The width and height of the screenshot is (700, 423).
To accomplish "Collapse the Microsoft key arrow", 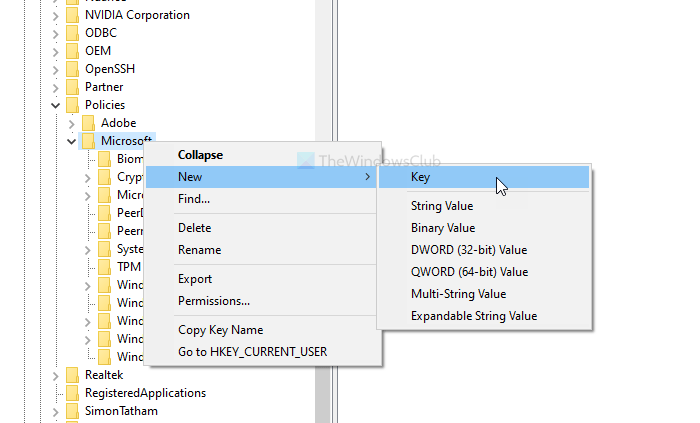I will (x=71, y=141).
